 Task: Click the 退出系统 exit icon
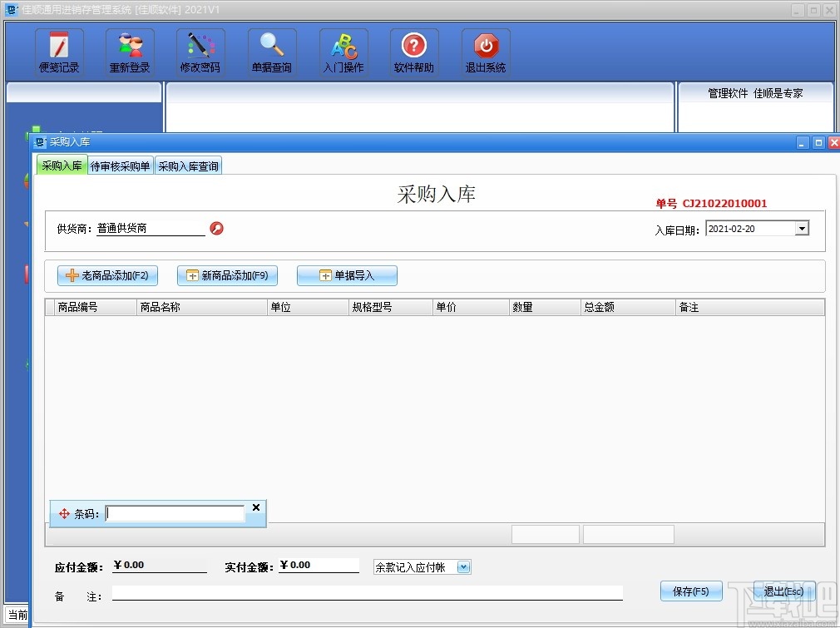[485, 51]
